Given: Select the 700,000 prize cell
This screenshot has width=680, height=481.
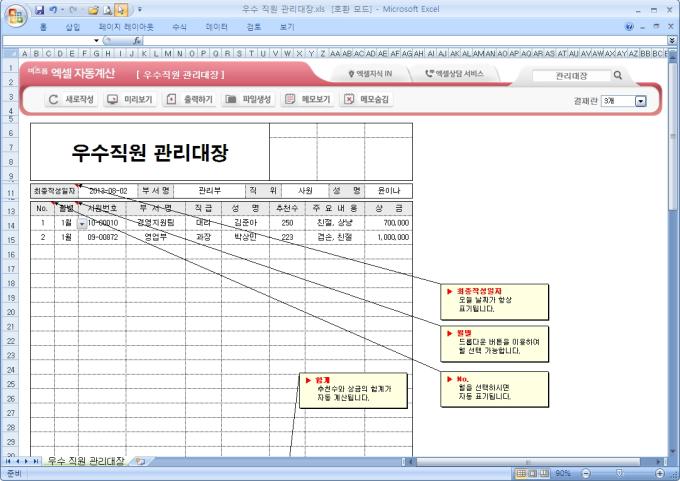Looking at the screenshot, I should (x=389, y=223).
